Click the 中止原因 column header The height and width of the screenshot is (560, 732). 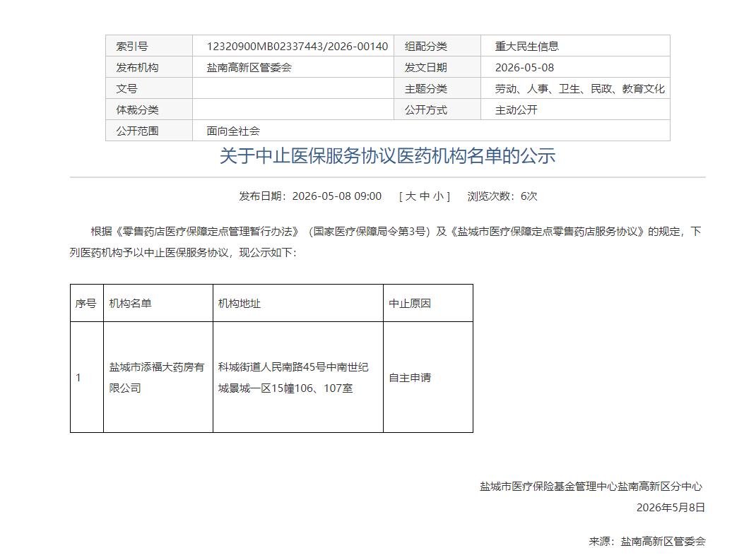(428, 304)
